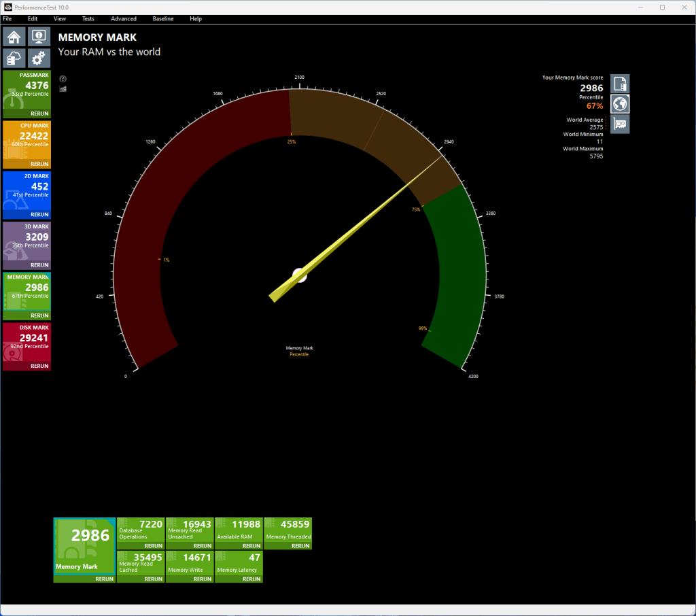
Task: Select the small bar chart view icon
Action: click(x=63, y=89)
